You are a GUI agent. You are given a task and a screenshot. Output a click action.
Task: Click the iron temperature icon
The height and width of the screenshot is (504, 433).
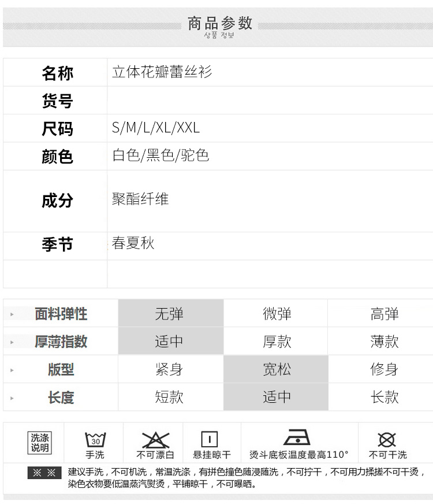coord(297,437)
